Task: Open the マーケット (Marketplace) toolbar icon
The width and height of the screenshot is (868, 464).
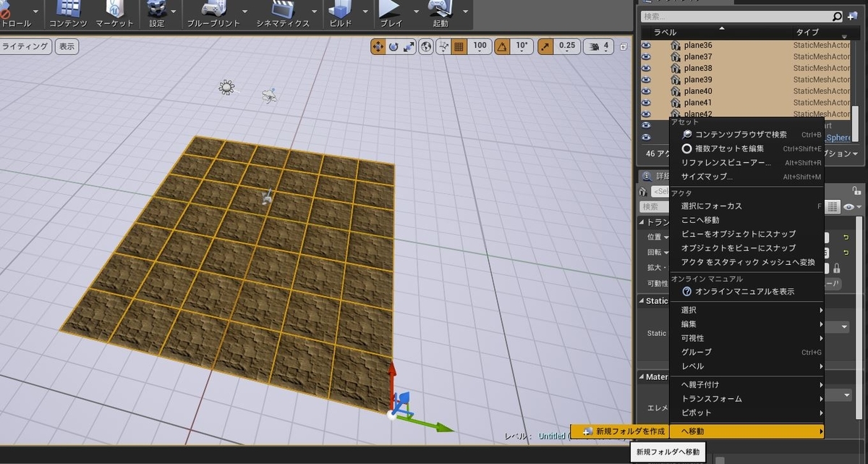Action: click(x=114, y=9)
